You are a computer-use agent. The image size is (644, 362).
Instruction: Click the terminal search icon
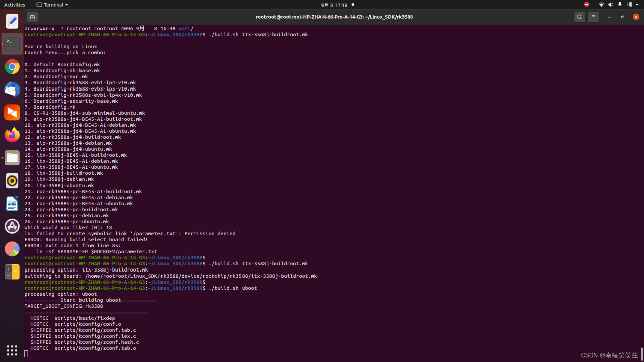[579, 17]
